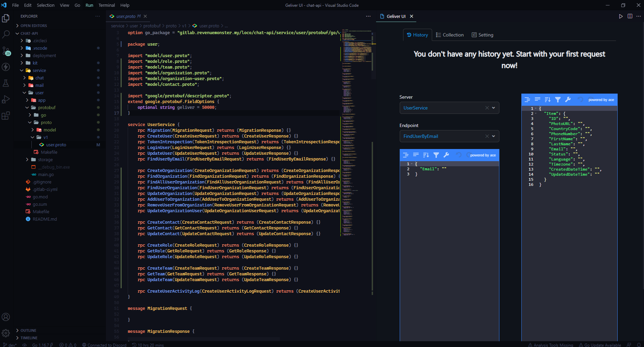Repair JSON in the request editor
Screen dimensions: 644x347
coord(446,155)
